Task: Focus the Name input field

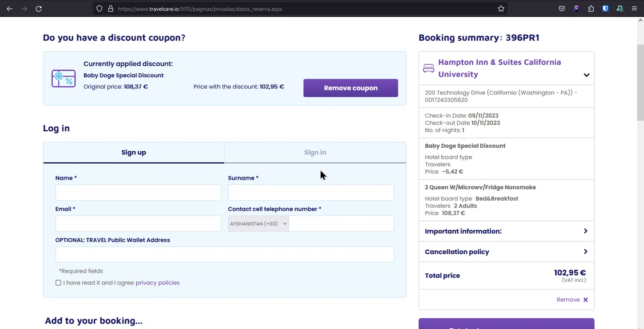Action: click(138, 192)
